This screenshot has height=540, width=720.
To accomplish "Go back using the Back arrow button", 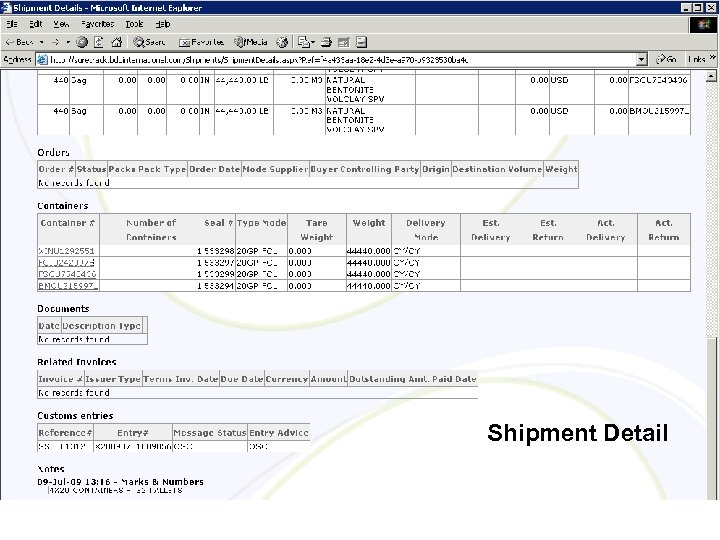I will pos(19,42).
